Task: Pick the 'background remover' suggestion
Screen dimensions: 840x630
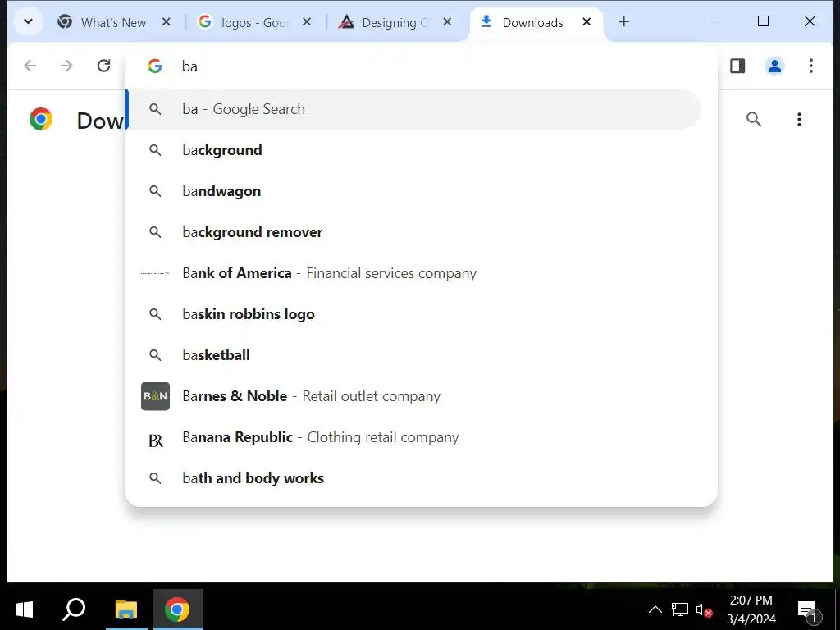Action: click(x=414, y=232)
